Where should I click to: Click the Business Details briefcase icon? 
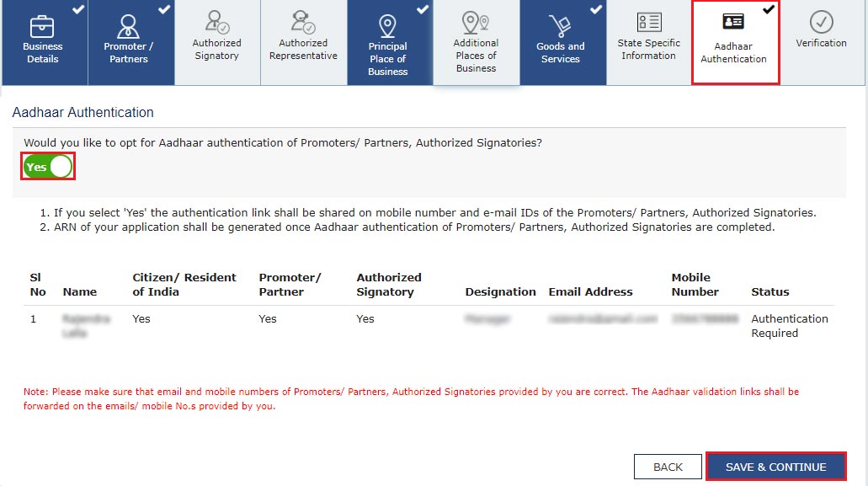(x=42, y=25)
